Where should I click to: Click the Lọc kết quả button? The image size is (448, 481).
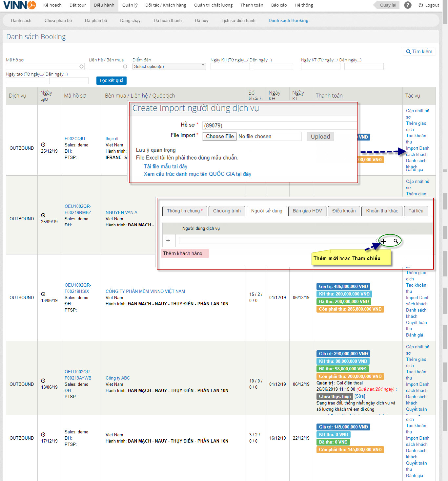point(112,80)
